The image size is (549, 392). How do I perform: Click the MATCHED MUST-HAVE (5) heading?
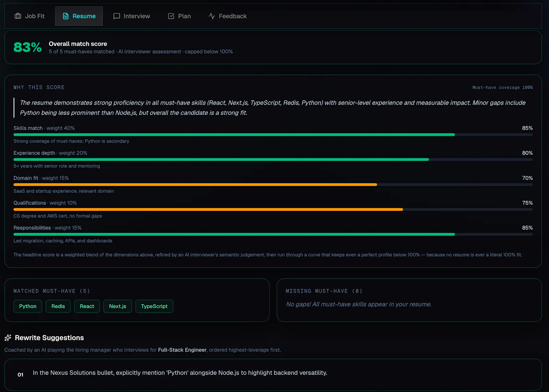(x=52, y=291)
